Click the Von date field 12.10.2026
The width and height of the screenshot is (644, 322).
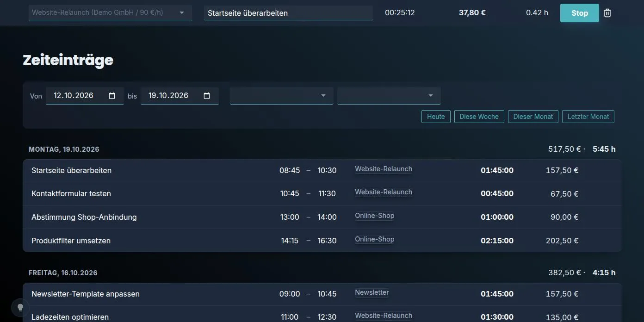[x=85, y=96]
